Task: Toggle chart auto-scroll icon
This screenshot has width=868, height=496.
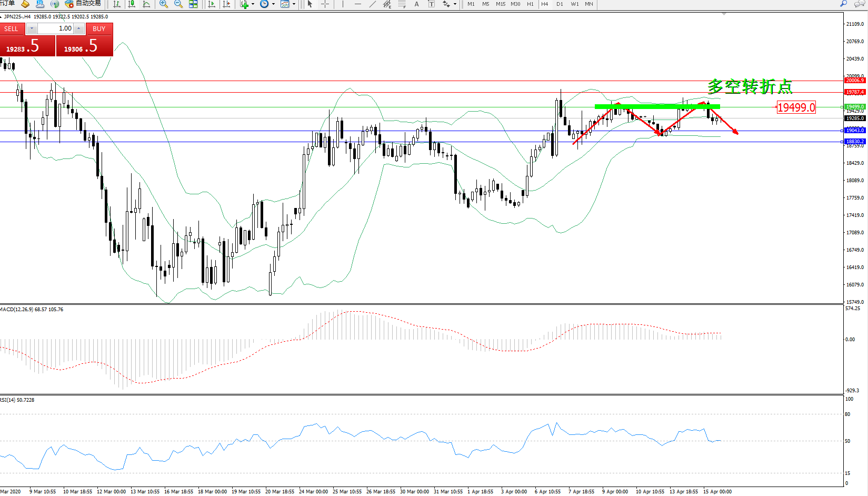Action: point(212,4)
